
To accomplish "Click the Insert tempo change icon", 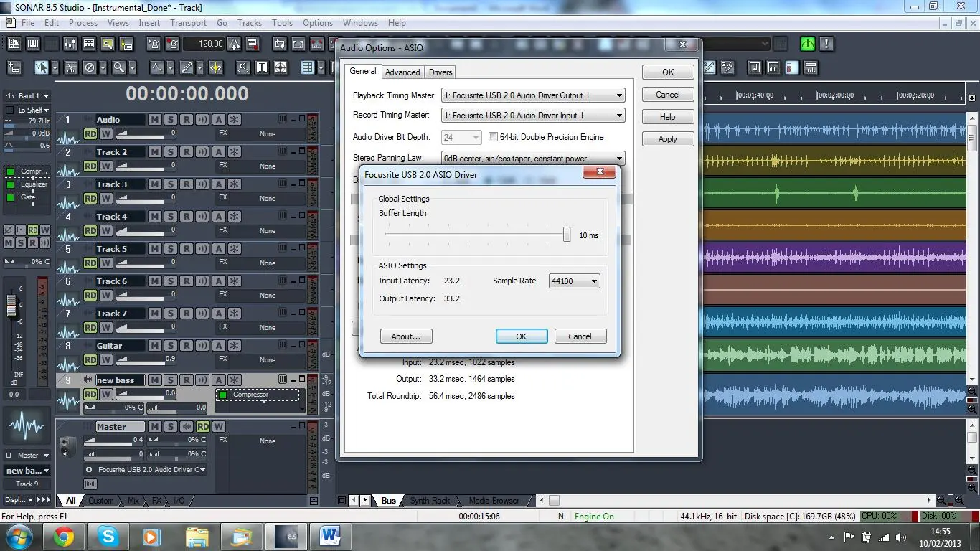I will 234,44.
